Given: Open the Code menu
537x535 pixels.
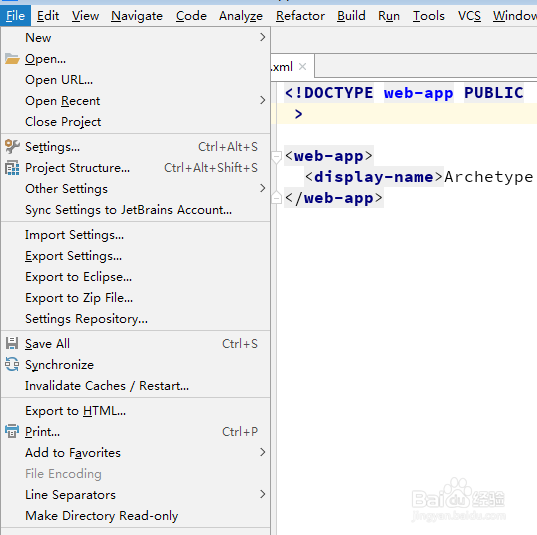Looking at the screenshot, I should pos(191,16).
